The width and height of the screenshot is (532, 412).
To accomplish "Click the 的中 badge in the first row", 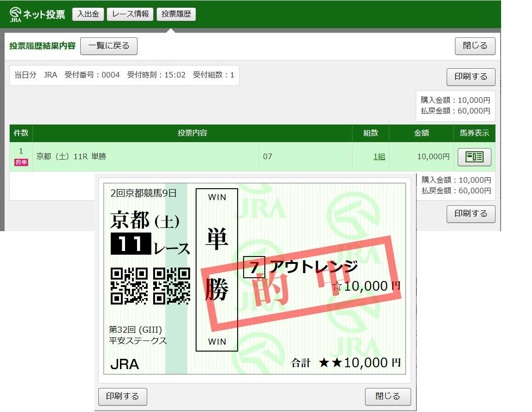I will point(21,162).
